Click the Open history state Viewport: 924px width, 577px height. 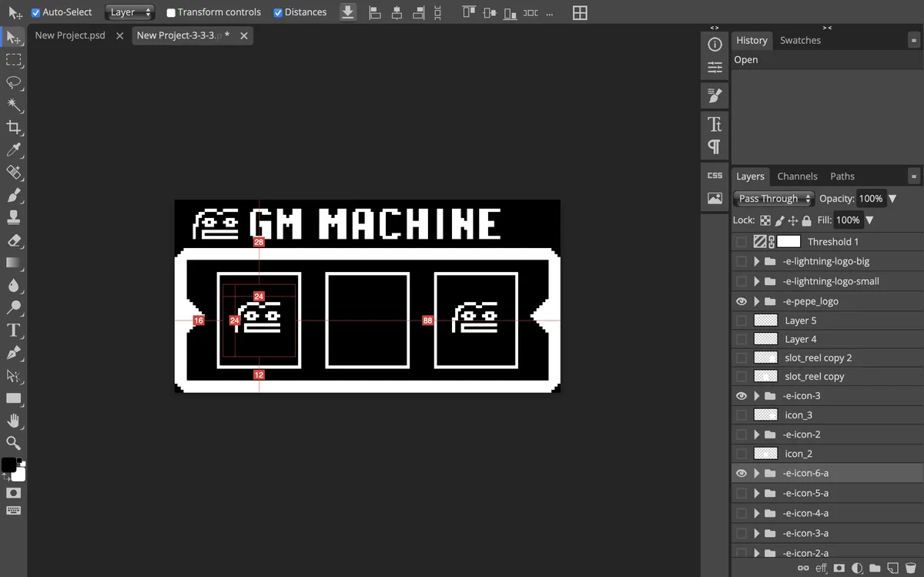(825, 60)
